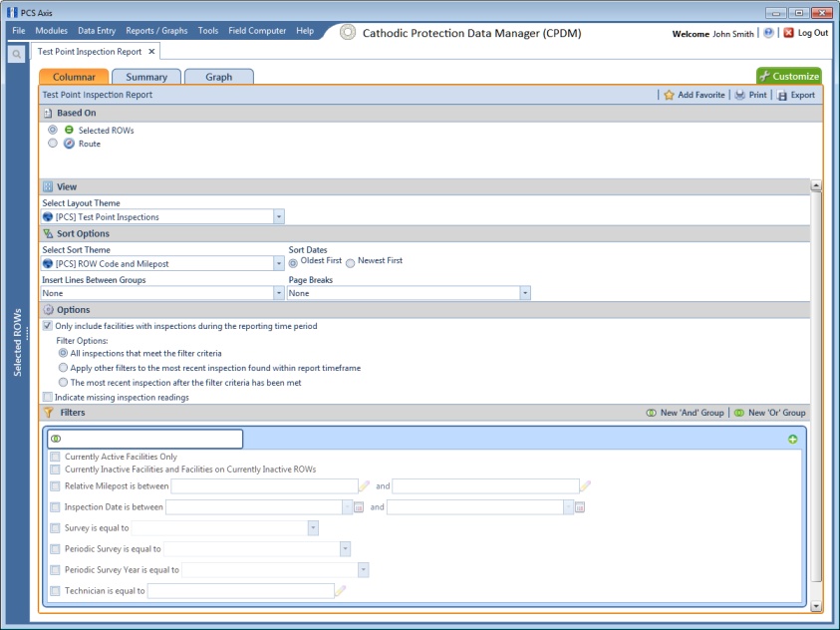Click the scrollbar down arrow
This screenshot has height=630, width=840.
tap(816, 606)
